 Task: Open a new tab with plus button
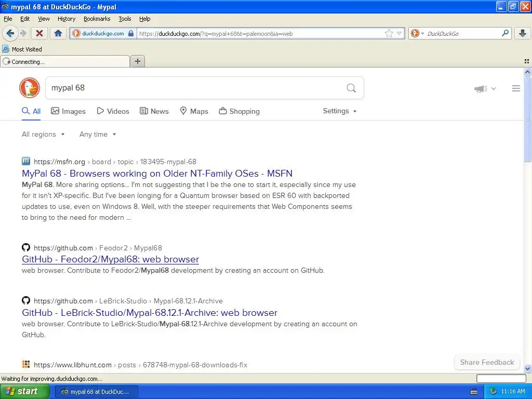tap(138, 61)
